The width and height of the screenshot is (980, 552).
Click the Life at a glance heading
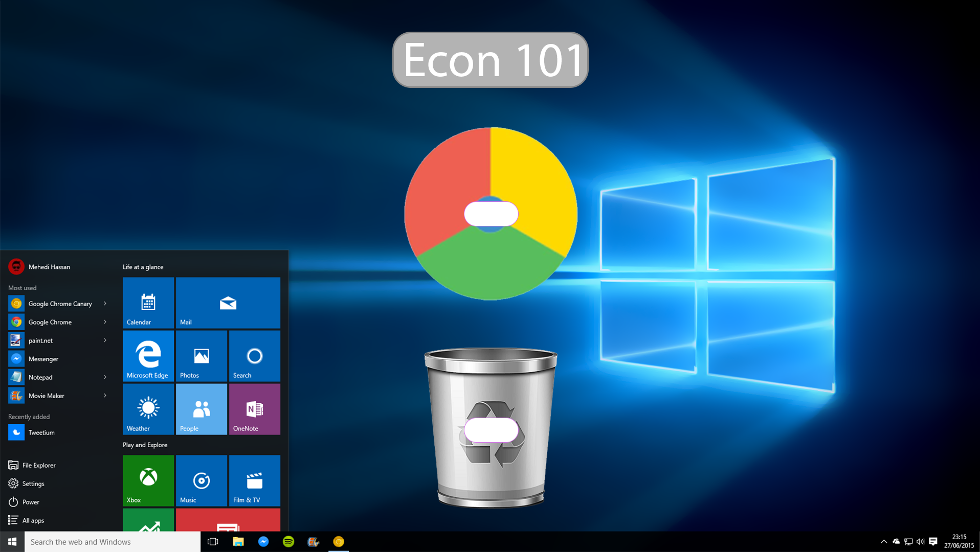pyautogui.click(x=143, y=267)
